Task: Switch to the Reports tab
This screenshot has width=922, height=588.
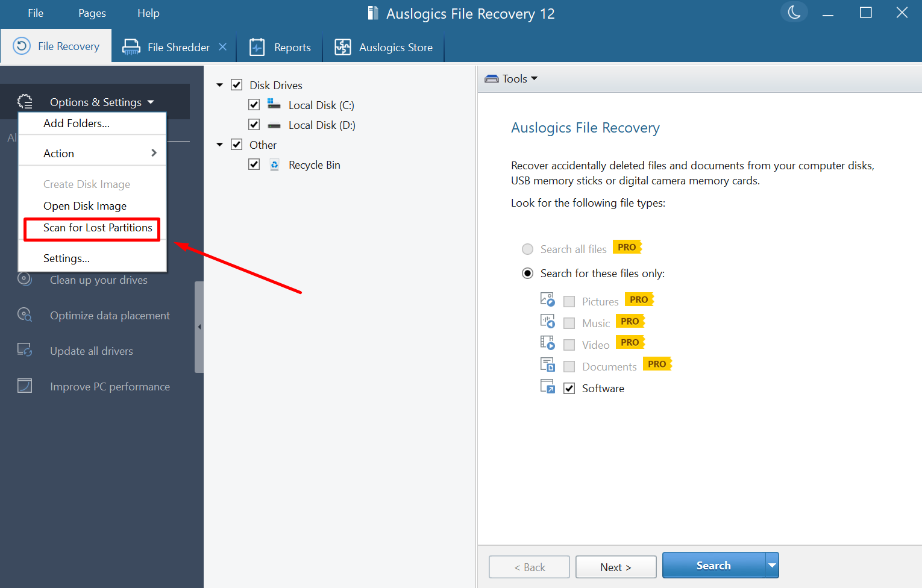Action: pyautogui.click(x=280, y=47)
